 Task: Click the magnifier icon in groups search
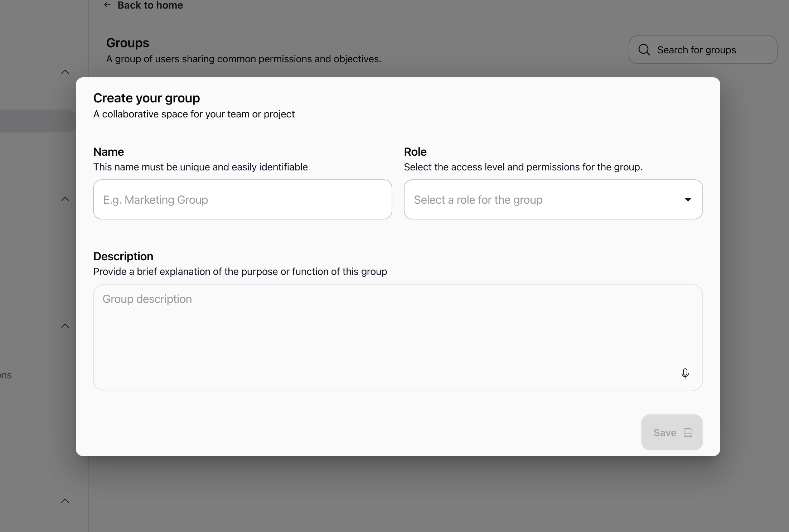tap(644, 50)
